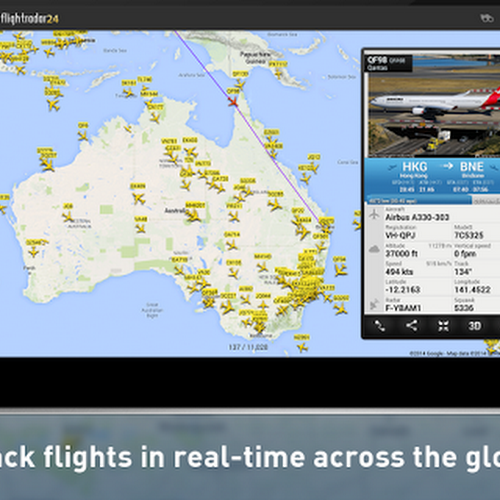
Task: Click the Banda Sea map label
Action: 115,50
